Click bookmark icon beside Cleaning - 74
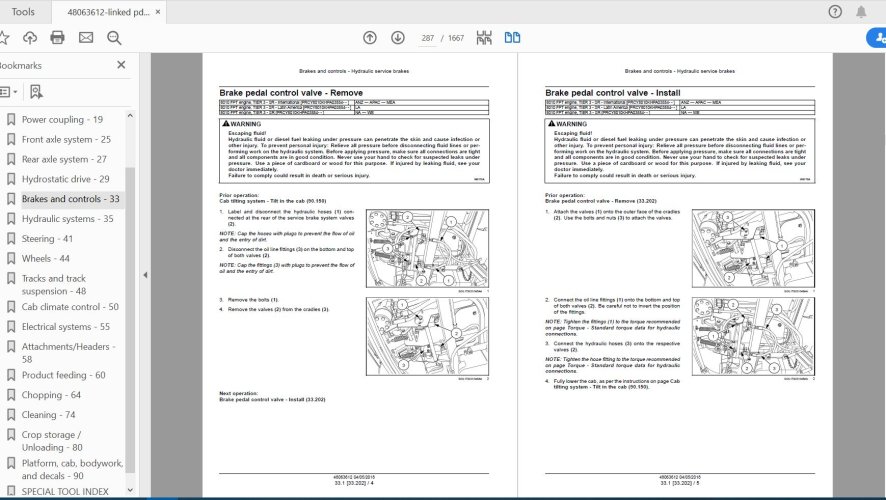The image size is (886, 500). [x=11, y=415]
